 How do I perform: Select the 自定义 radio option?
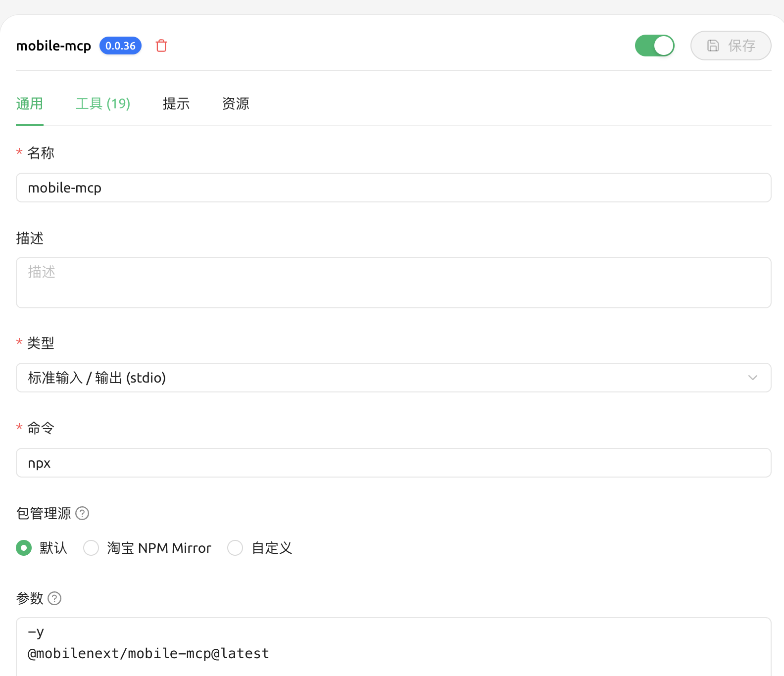coord(235,548)
